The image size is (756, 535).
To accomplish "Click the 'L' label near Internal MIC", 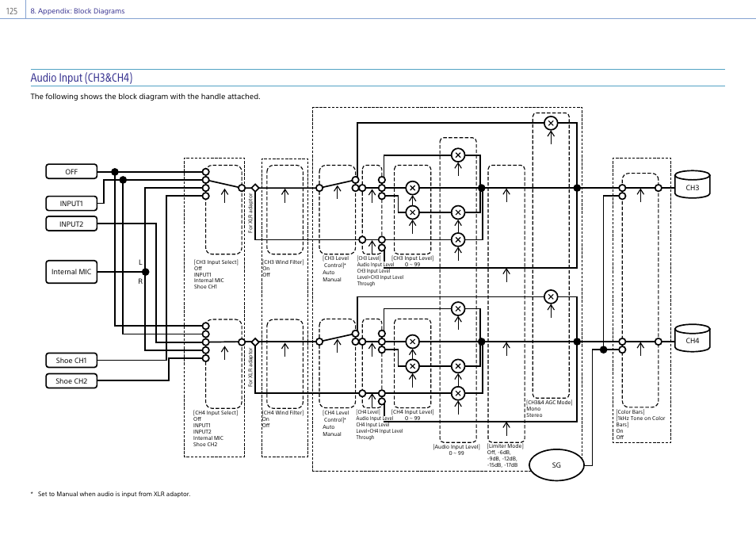I will [x=140, y=262].
